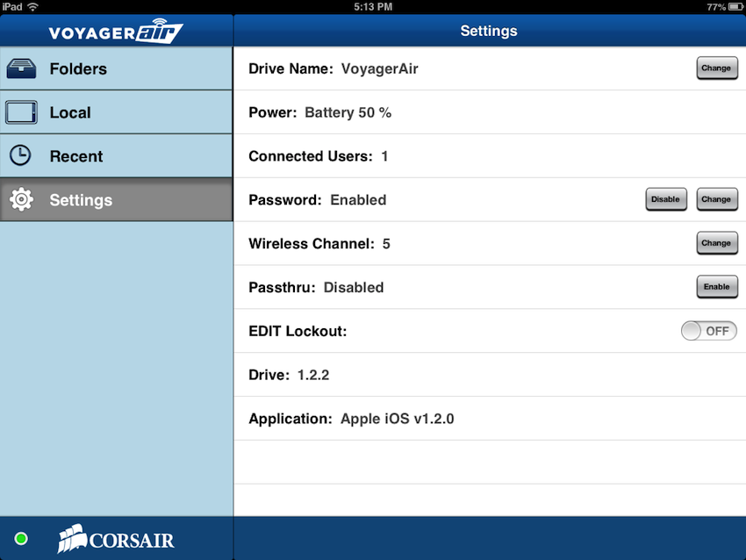Tap the 77% battery percentage text
Screen dimensions: 746x560
[x=716, y=7]
